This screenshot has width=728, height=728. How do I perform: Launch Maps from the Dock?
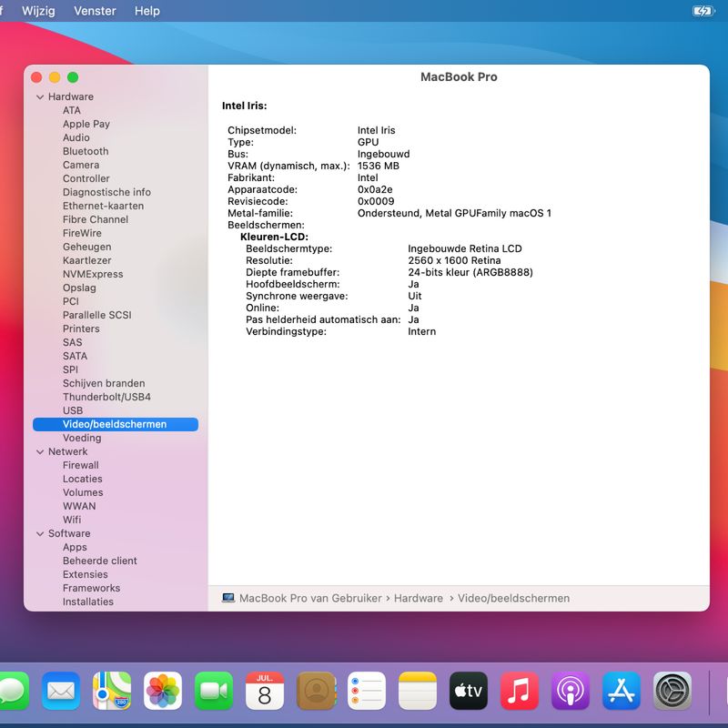coord(112,691)
